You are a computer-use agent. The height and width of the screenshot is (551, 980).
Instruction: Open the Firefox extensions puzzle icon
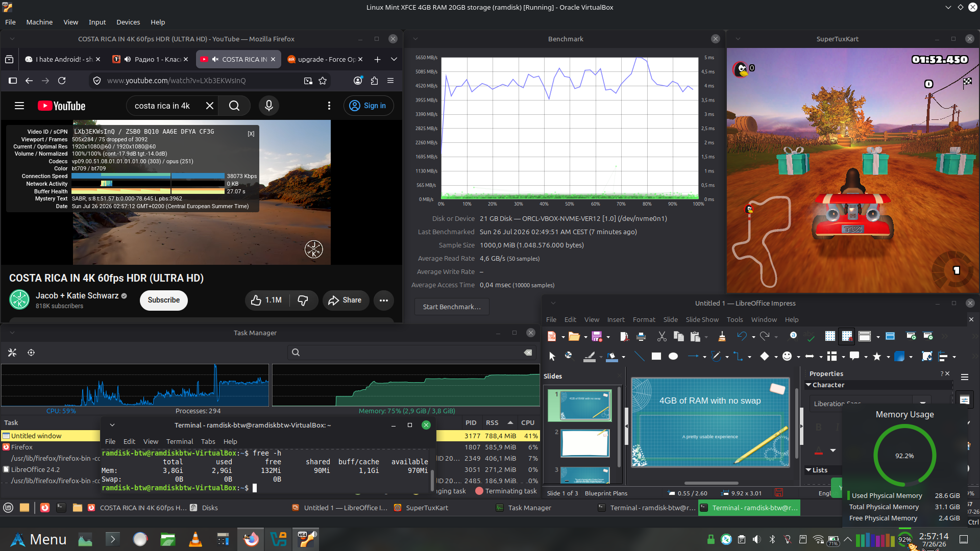click(374, 81)
